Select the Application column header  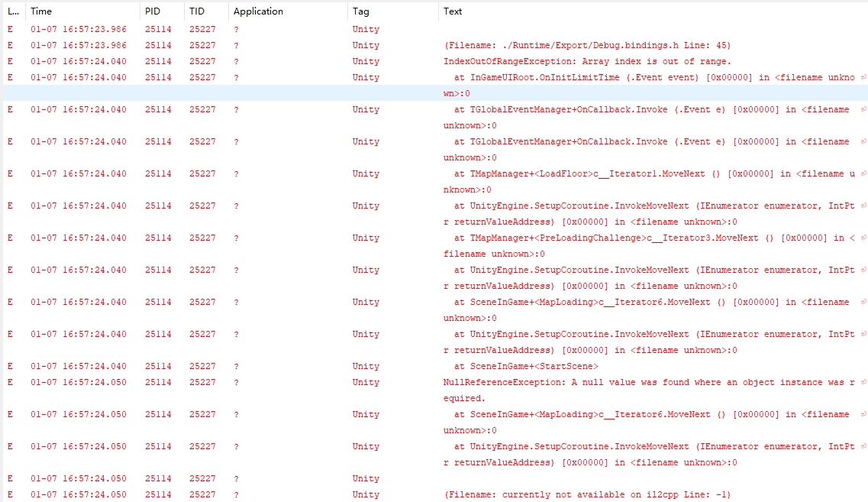[x=258, y=11]
